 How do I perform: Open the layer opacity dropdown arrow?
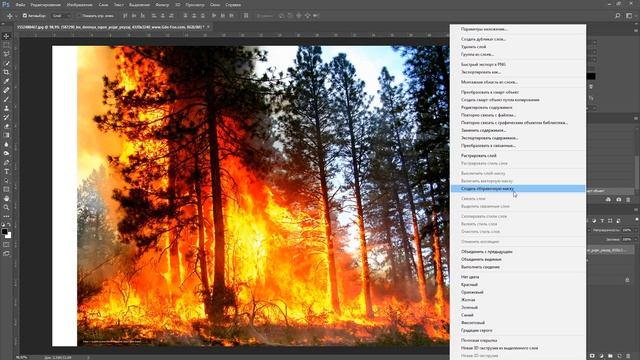(x=636, y=230)
